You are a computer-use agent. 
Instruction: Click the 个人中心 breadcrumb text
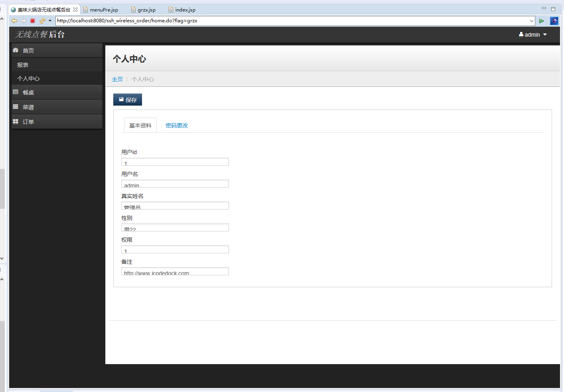(x=143, y=79)
